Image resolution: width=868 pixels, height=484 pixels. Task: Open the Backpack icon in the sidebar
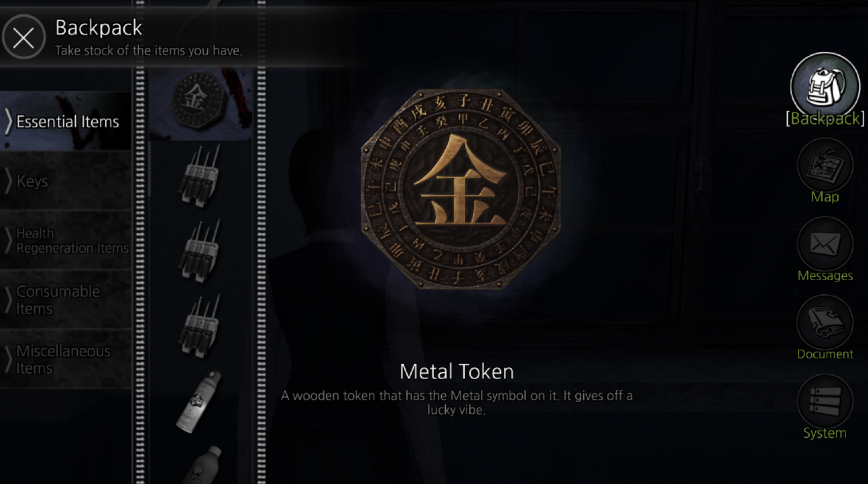(825, 87)
